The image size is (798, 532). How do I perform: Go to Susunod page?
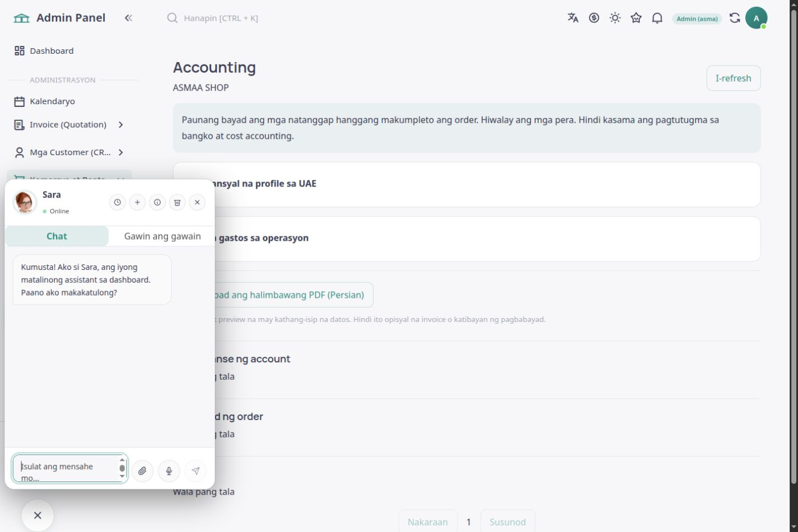click(507, 522)
